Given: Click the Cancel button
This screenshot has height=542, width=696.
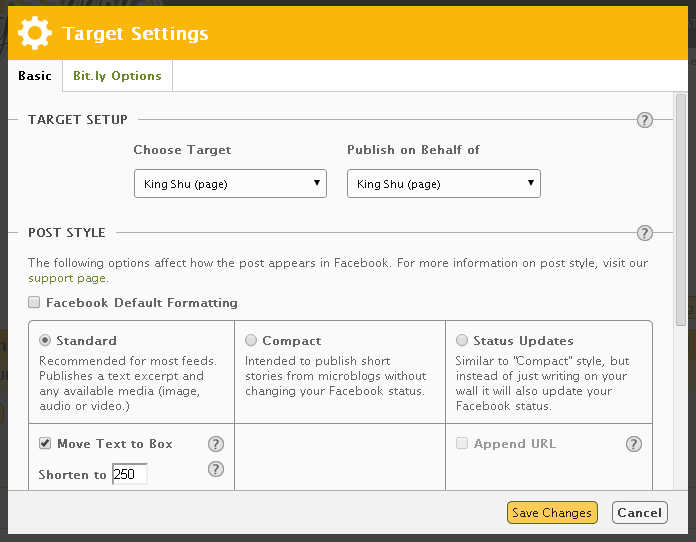Looking at the screenshot, I should pyautogui.click(x=640, y=513).
